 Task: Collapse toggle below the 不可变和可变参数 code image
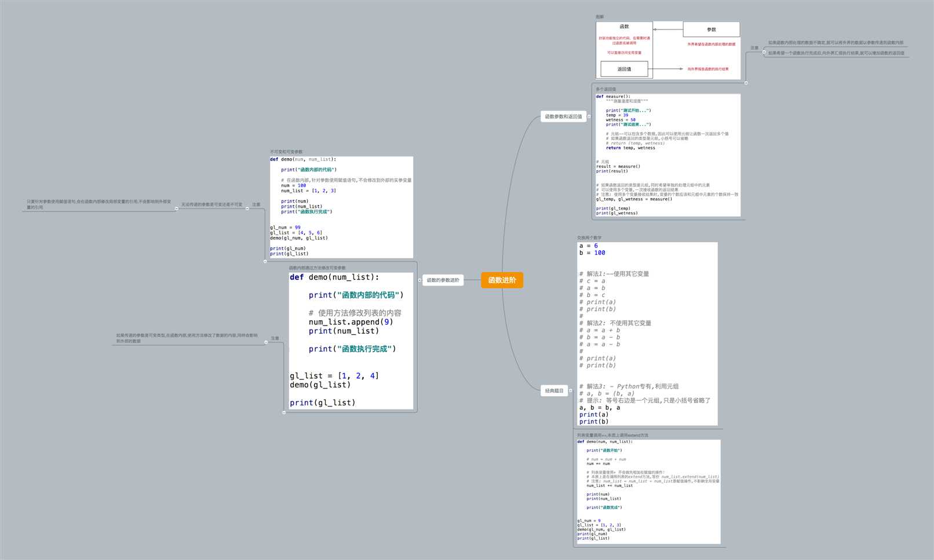pos(265,261)
